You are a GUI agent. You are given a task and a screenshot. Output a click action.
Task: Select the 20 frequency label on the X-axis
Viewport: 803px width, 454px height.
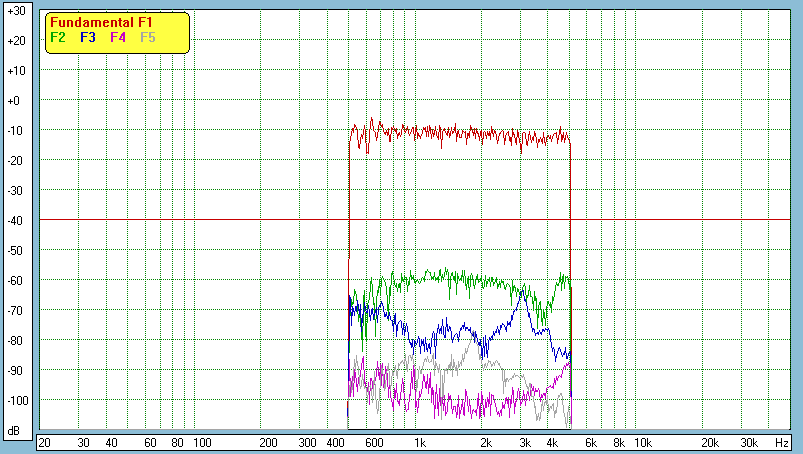[x=44, y=442]
